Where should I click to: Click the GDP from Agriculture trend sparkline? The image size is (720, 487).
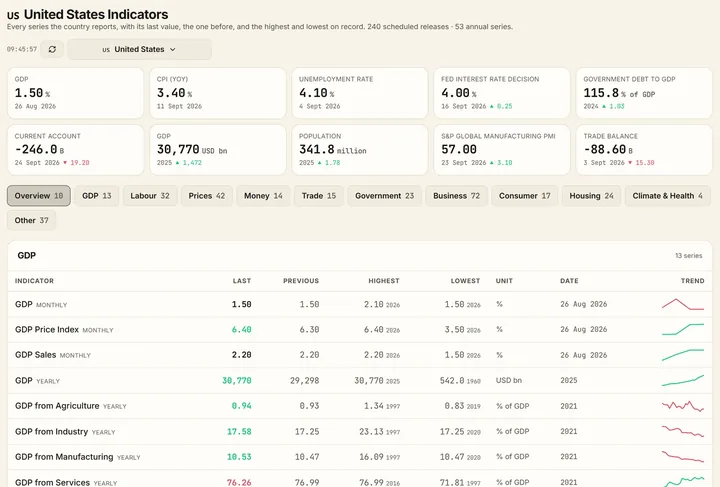tap(683, 406)
